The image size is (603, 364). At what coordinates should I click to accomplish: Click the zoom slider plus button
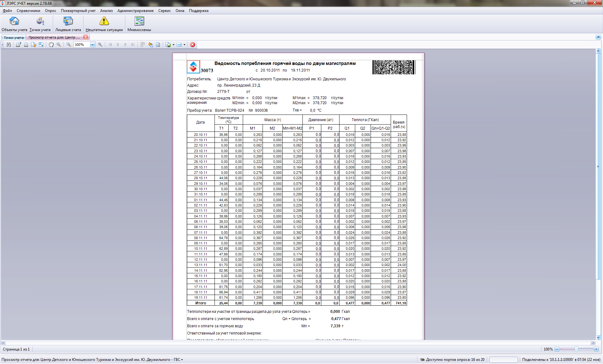tap(596, 349)
